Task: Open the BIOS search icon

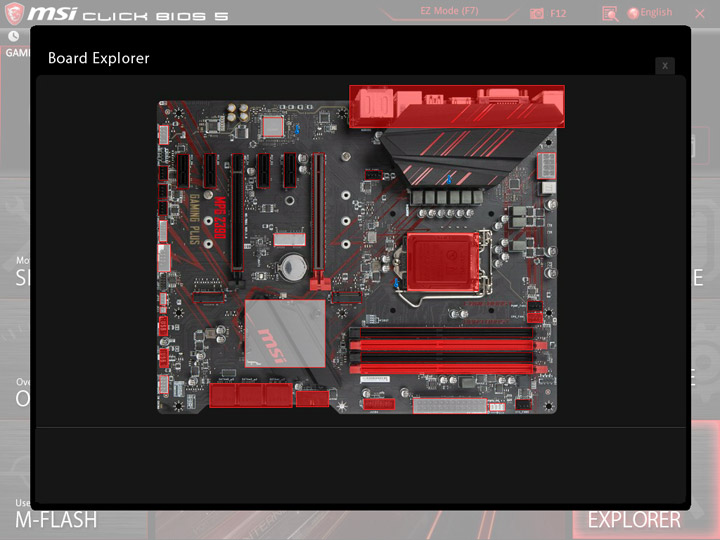Action: tap(610, 14)
